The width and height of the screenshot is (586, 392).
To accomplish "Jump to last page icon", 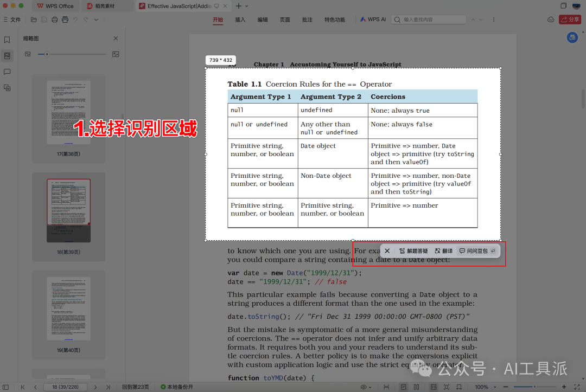I will (108, 387).
